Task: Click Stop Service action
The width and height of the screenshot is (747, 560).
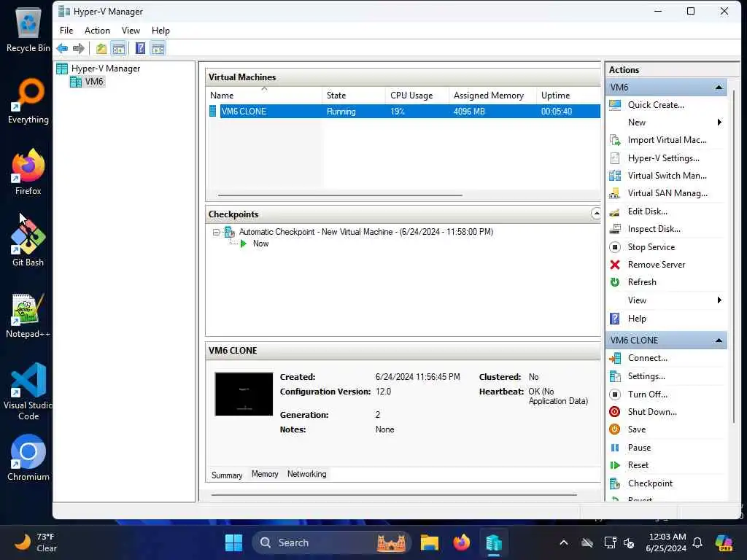Action: tap(651, 247)
